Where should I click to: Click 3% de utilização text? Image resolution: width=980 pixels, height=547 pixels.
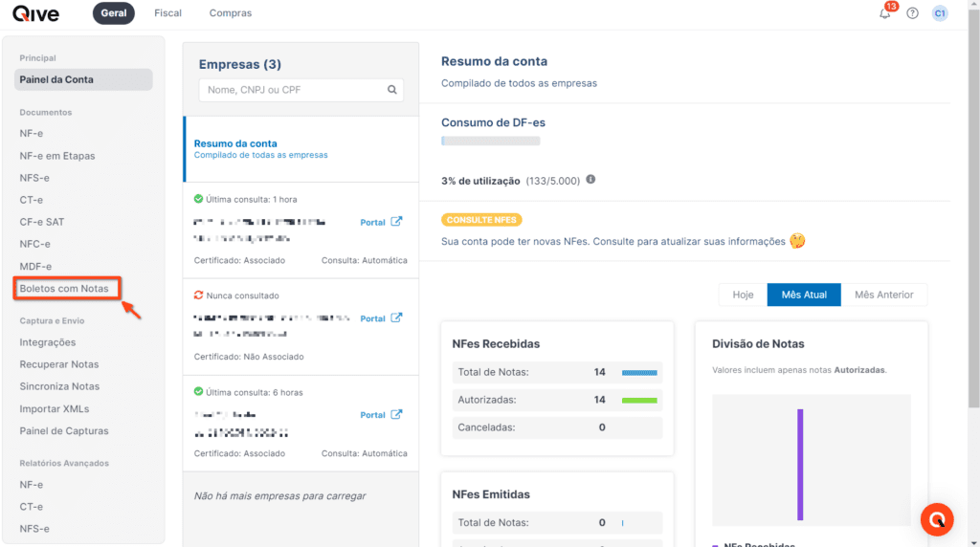click(x=480, y=181)
